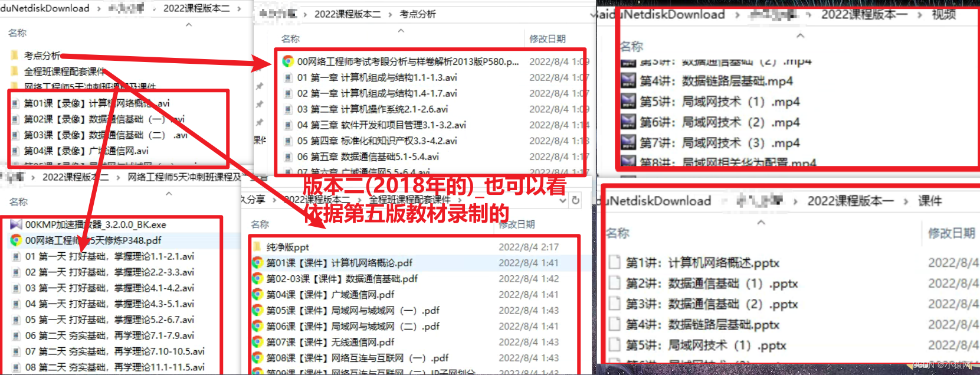Select the 全程班课程配套课件 folder icon

coord(14,71)
